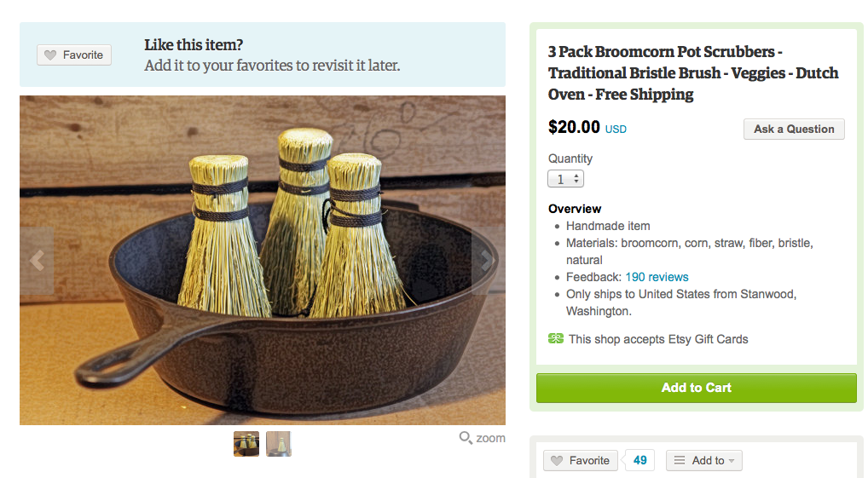Expand the Add to dropdown menu
868x478 pixels.
[704, 461]
